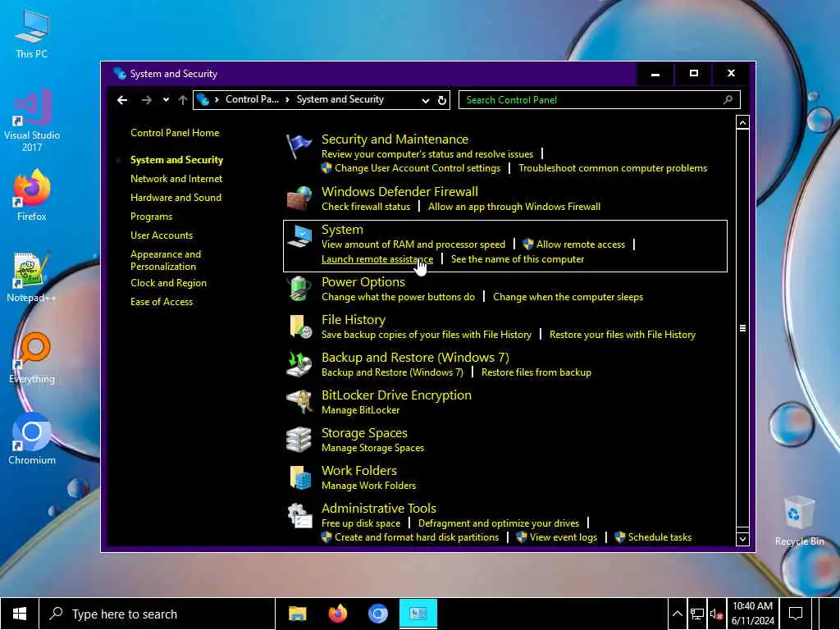
Task: Open the notification center icon
Action: [796, 614]
